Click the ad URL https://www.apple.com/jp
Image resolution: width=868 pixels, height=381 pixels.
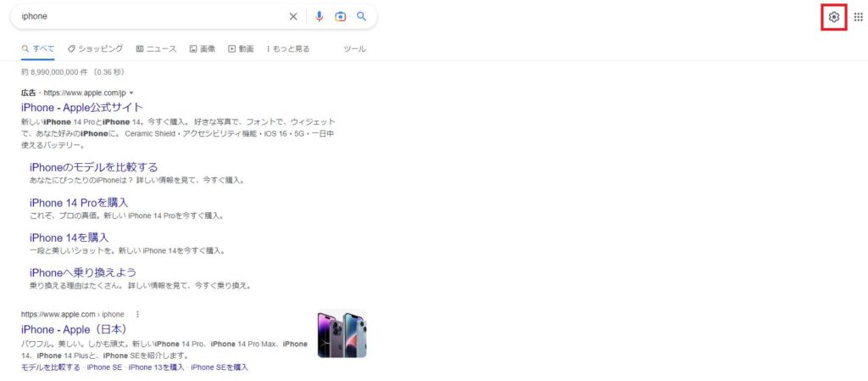pos(85,93)
